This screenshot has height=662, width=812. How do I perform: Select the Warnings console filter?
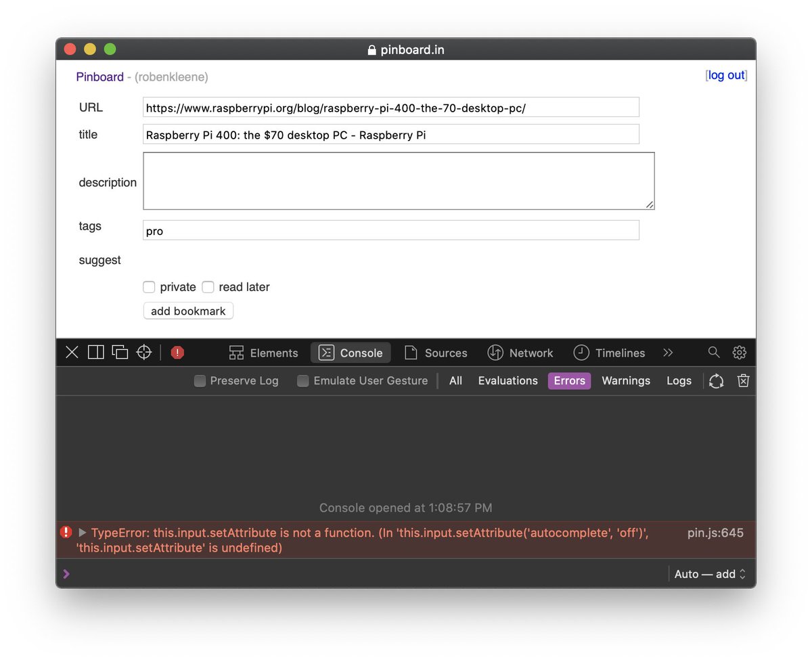pos(626,381)
